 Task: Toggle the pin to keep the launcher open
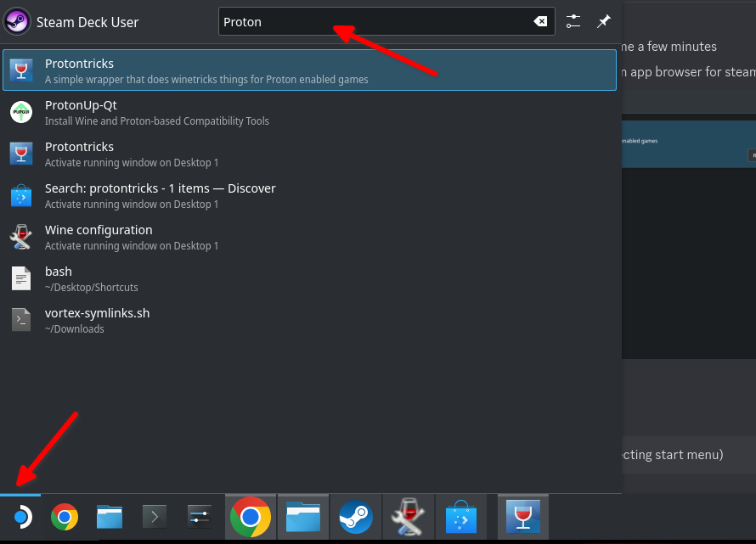(604, 22)
